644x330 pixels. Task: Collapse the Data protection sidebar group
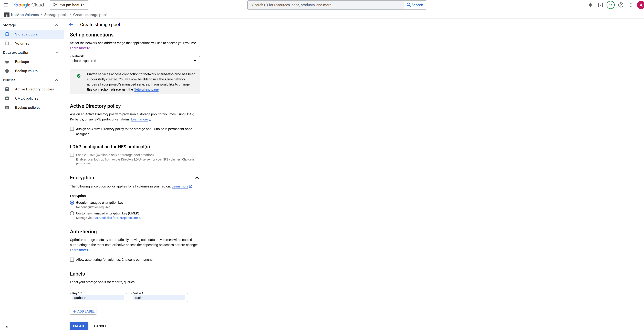pyautogui.click(x=57, y=53)
